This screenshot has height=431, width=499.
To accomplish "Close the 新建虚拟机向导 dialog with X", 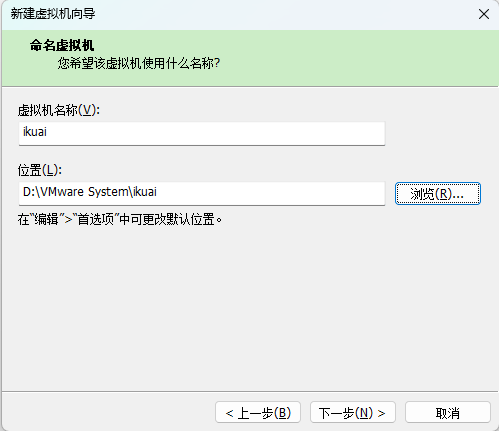I will (x=484, y=14).
